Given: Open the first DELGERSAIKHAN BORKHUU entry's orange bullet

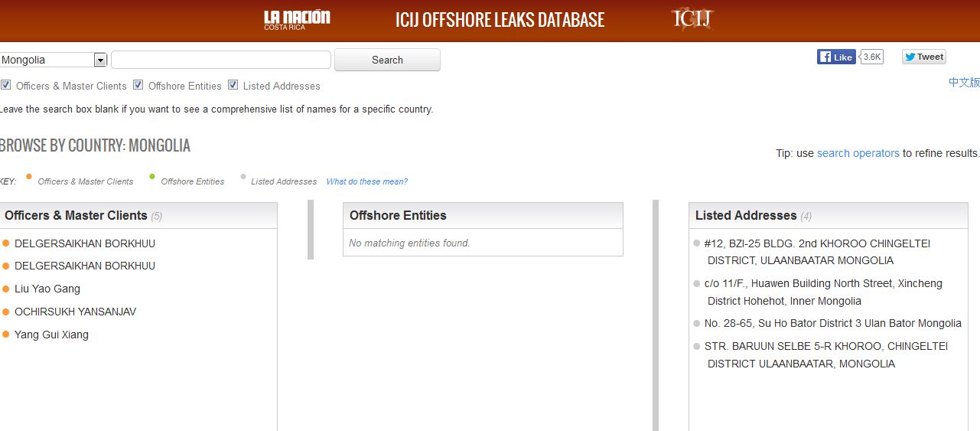Looking at the screenshot, I should (x=6, y=243).
